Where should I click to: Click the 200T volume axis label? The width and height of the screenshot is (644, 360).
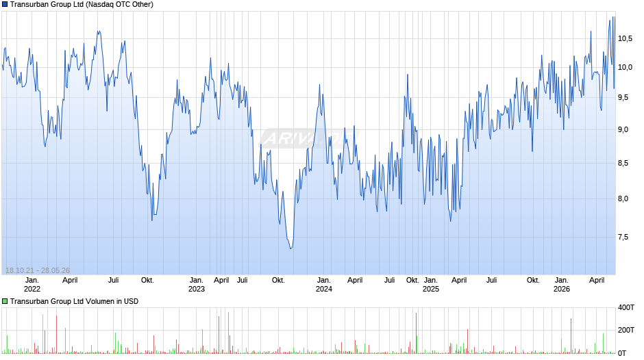626,330
